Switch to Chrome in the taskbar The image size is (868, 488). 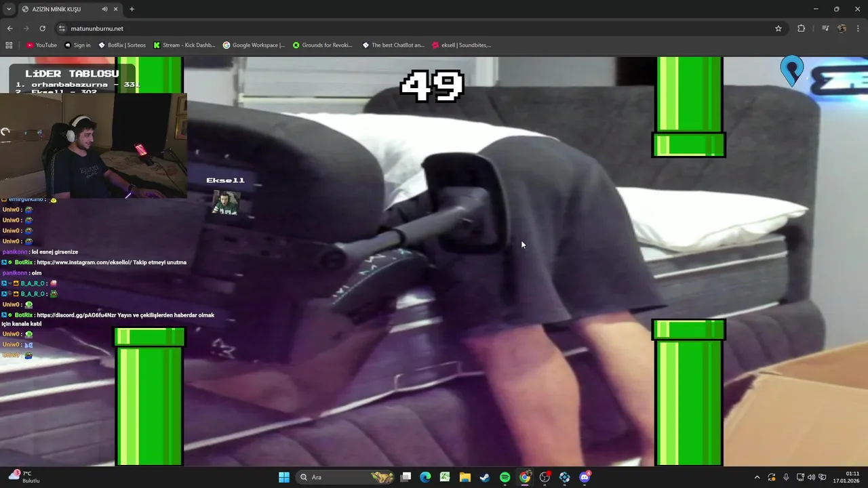tap(525, 477)
